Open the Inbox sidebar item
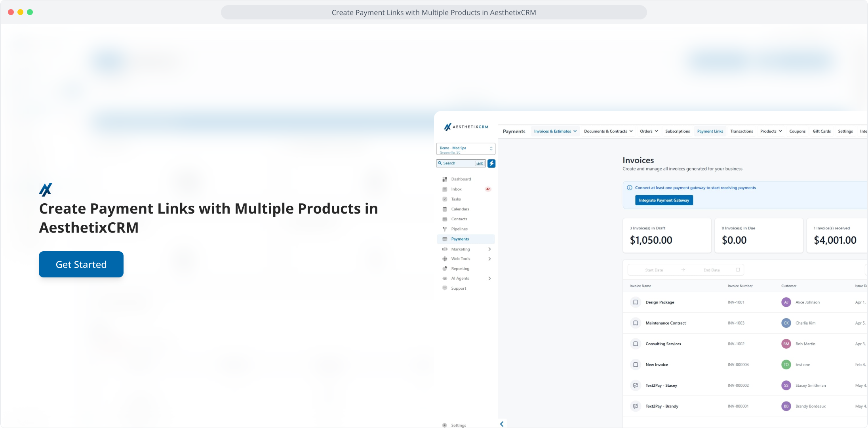Viewport: 868px width, 428px height. click(x=456, y=189)
